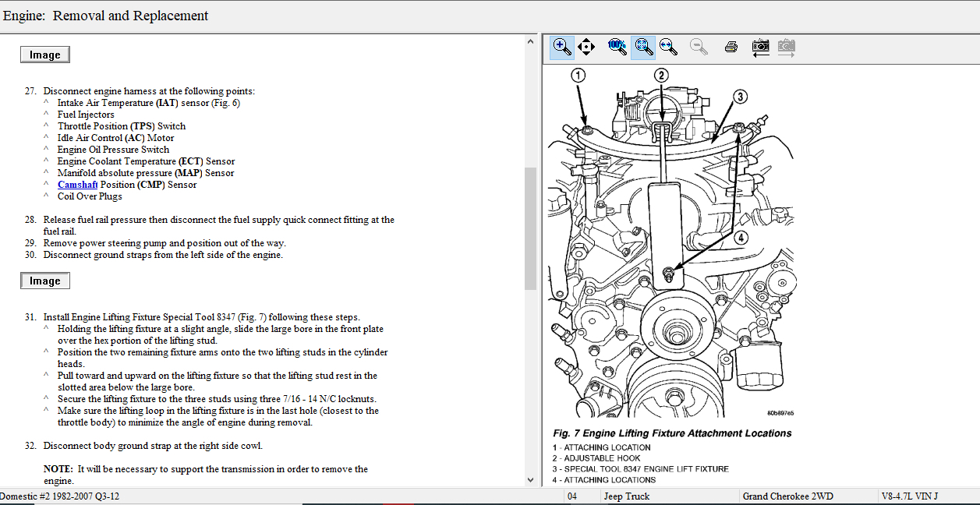Select the zoom in magnifier tool
This screenshot has height=505, width=980.
click(561, 47)
